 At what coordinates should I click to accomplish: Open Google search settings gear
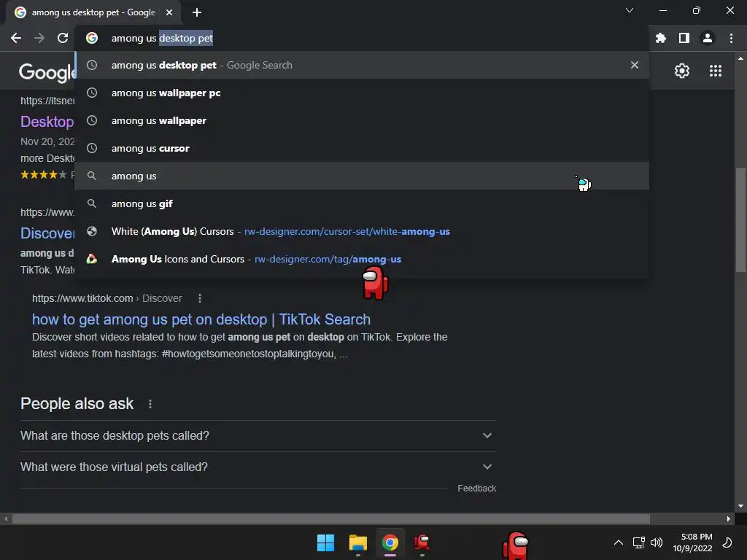(x=682, y=71)
